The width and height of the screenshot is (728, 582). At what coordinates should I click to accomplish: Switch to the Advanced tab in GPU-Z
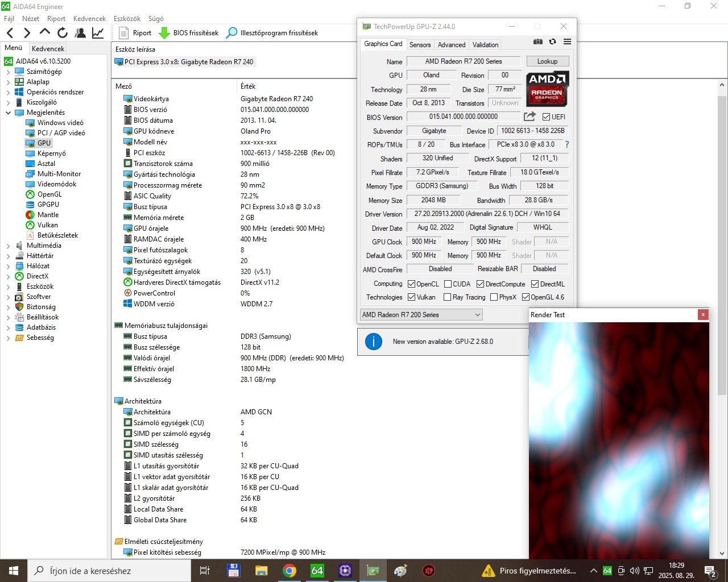pyautogui.click(x=452, y=44)
